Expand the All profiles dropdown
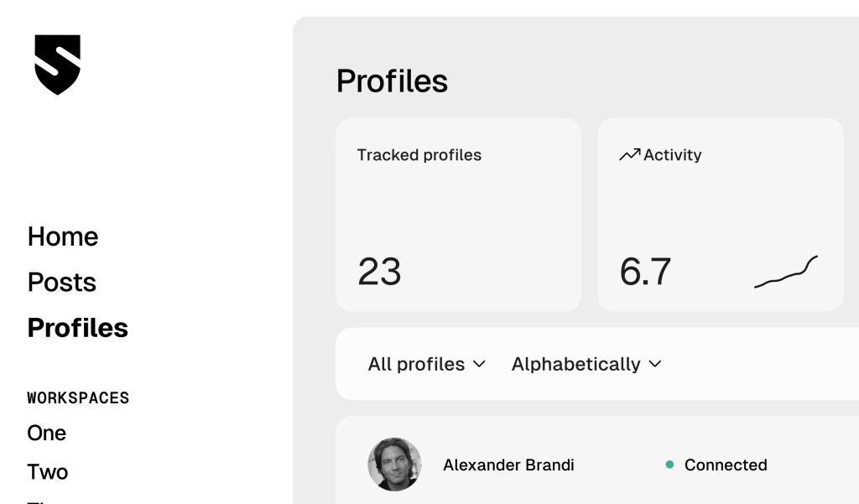This screenshot has height=504, width=859. pos(427,364)
